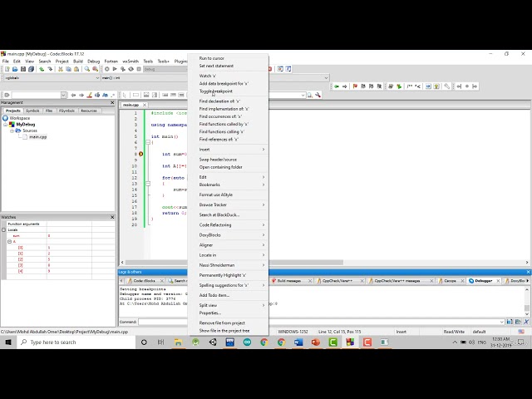Screen dimensions: 532x399
Task: Click the Windows Start button
Action: tap(8, 342)
